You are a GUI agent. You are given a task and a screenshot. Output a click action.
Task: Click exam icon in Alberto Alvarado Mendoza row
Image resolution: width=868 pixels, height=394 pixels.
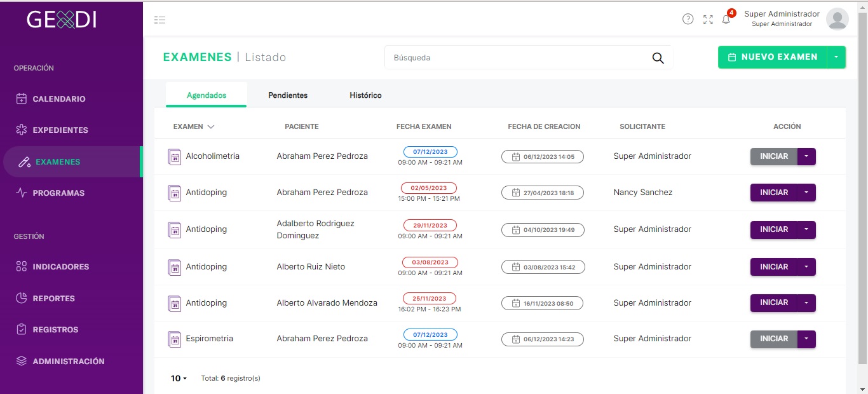click(174, 303)
